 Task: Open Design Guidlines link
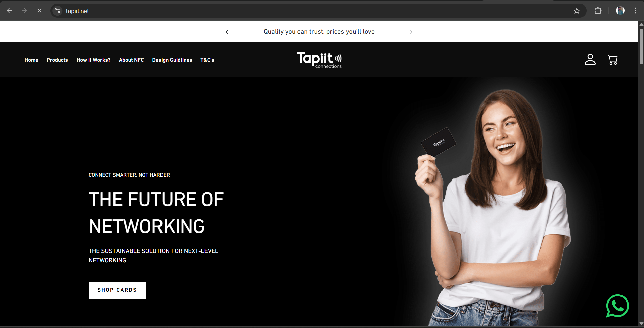click(x=172, y=60)
